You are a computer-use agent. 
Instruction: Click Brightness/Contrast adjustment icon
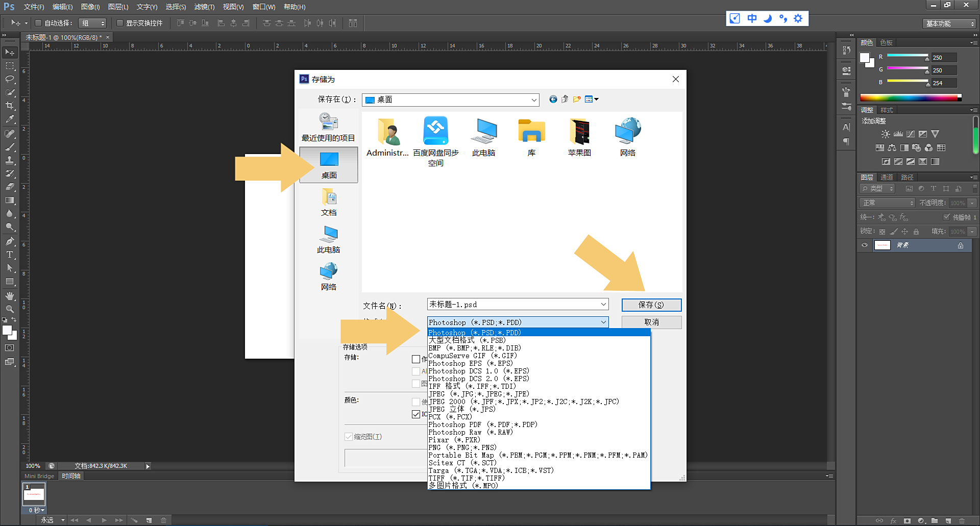pos(886,134)
